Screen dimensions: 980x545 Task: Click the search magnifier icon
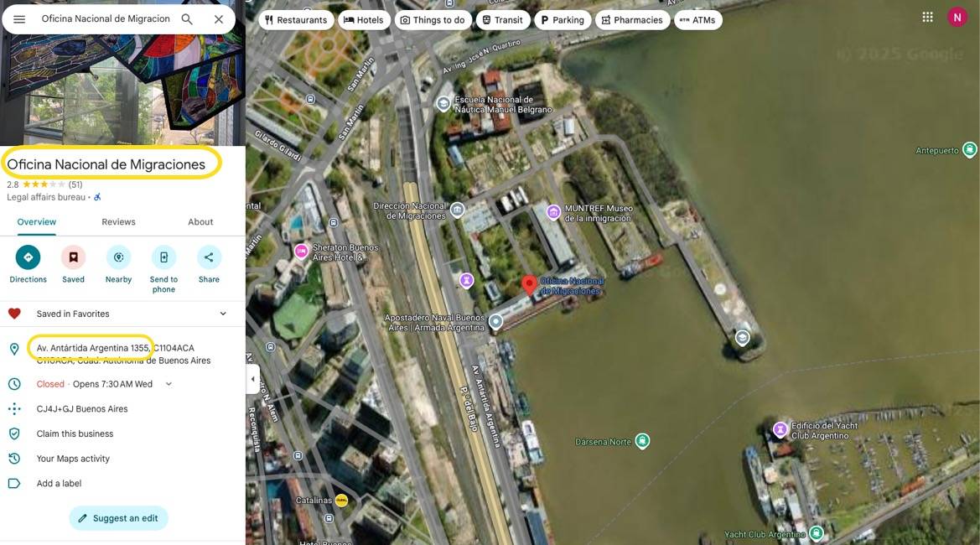[187, 19]
